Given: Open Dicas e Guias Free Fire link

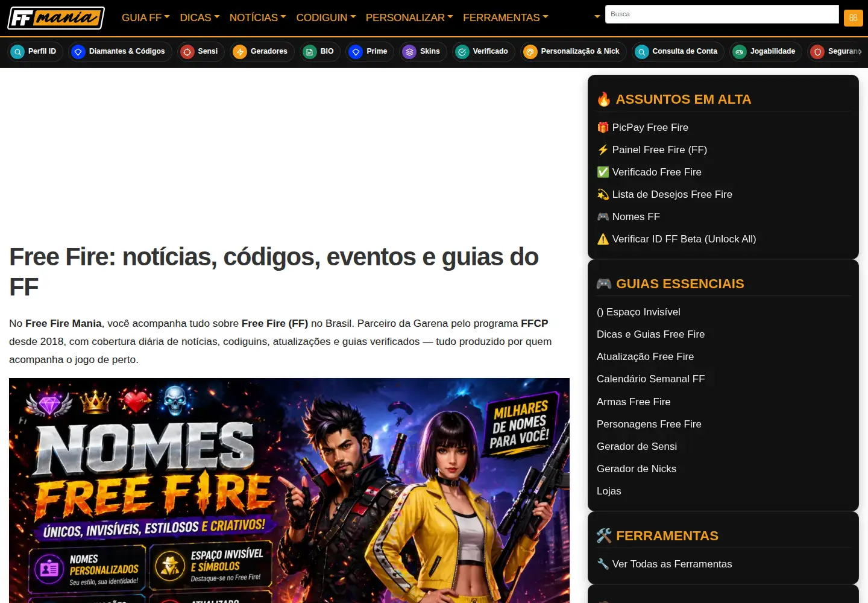Looking at the screenshot, I should click(x=650, y=334).
